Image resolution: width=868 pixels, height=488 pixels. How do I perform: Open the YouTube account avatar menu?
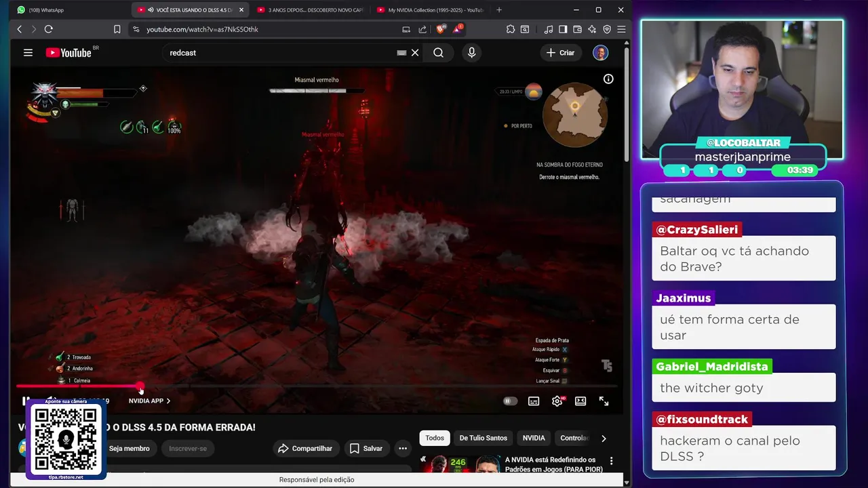click(600, 53)
